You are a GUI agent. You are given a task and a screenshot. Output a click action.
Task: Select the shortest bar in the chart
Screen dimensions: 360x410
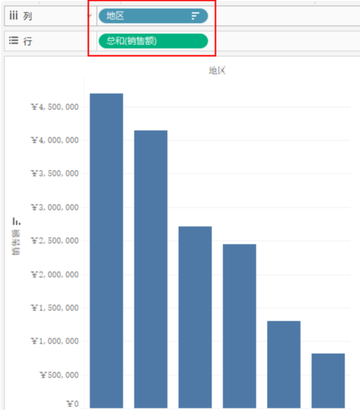[x=328, y=381]
